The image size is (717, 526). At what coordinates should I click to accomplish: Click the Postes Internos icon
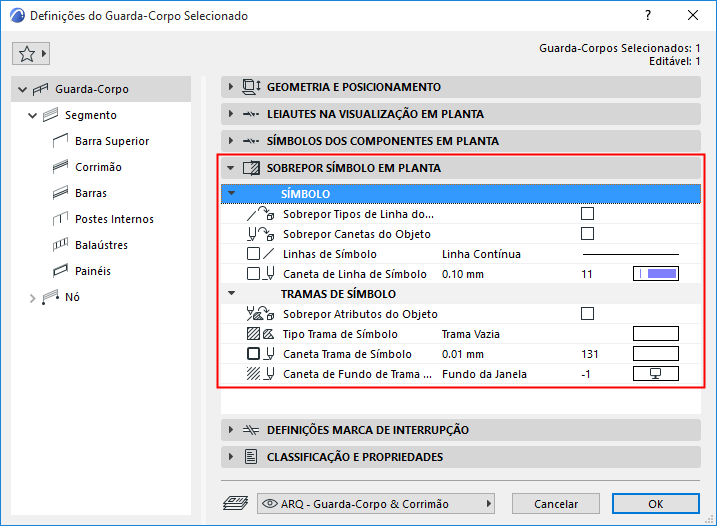coord(60,219)
